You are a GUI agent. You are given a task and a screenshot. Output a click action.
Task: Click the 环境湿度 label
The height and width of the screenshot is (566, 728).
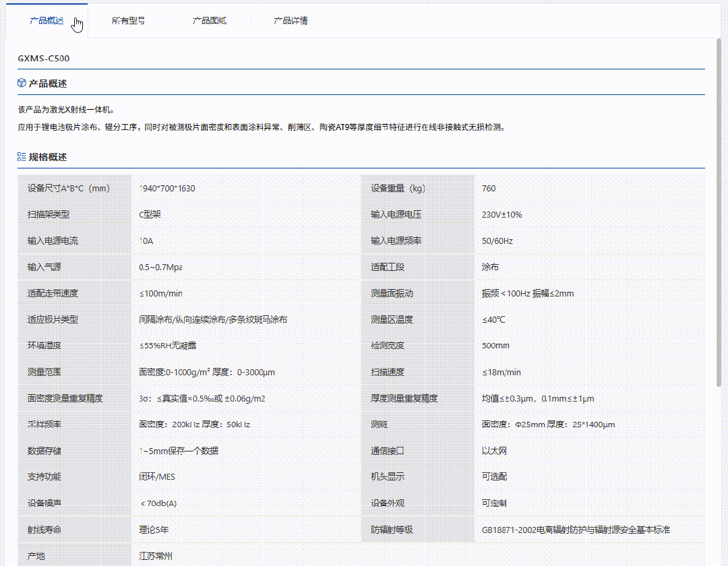[x=44, y=346]
